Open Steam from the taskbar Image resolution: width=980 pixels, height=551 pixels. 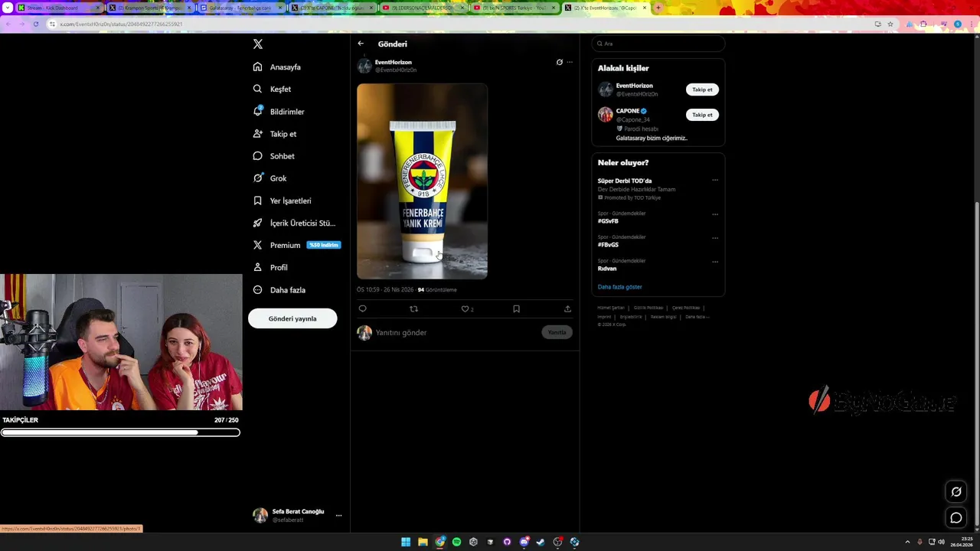541,542
